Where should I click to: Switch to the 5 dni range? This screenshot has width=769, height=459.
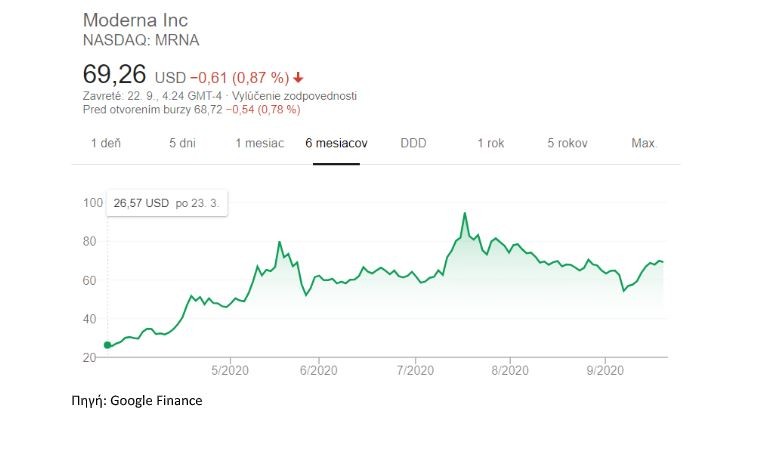[x=182, y=143]
